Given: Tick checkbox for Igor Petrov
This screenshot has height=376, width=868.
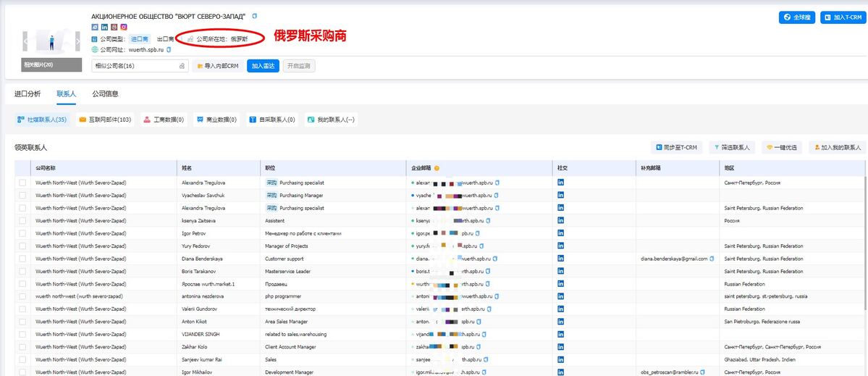Looking at the screenshot, I should [x=22, y=233].
